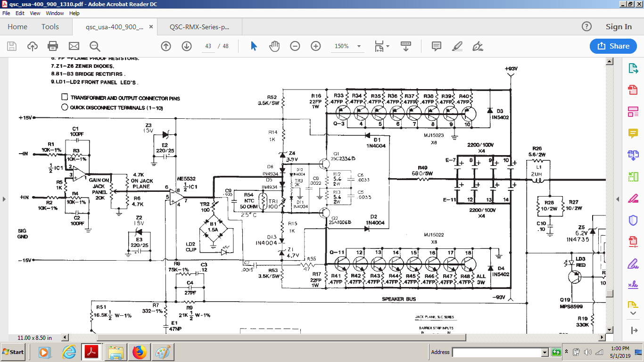The width and height of the screenshot is (644, 362).
Task: Expand the left navigation pane
Action: tap(3, 198)
